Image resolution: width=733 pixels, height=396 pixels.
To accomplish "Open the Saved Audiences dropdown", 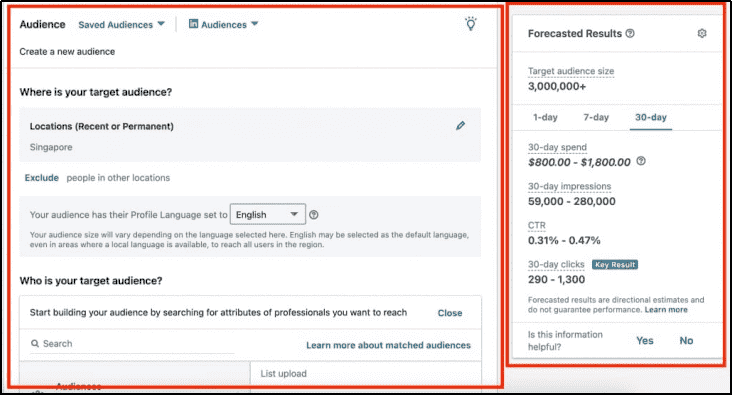I will click(x=122, y=24).
